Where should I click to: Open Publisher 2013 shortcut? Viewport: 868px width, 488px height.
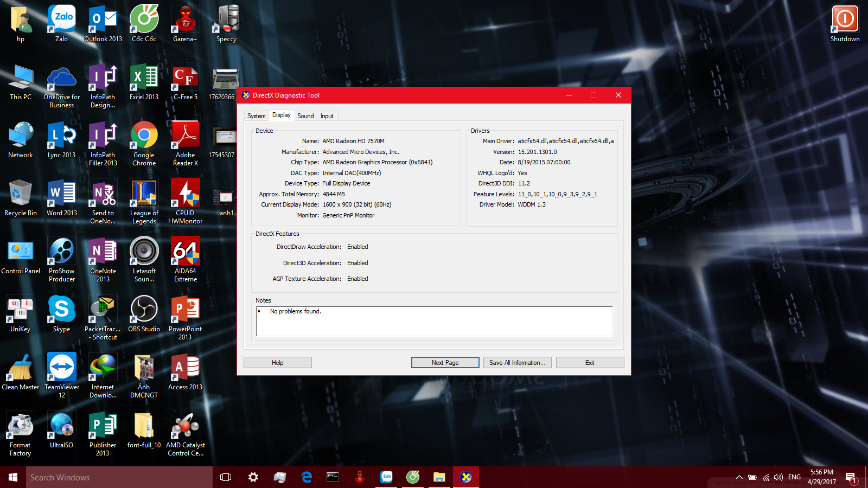tap(103, 434)
